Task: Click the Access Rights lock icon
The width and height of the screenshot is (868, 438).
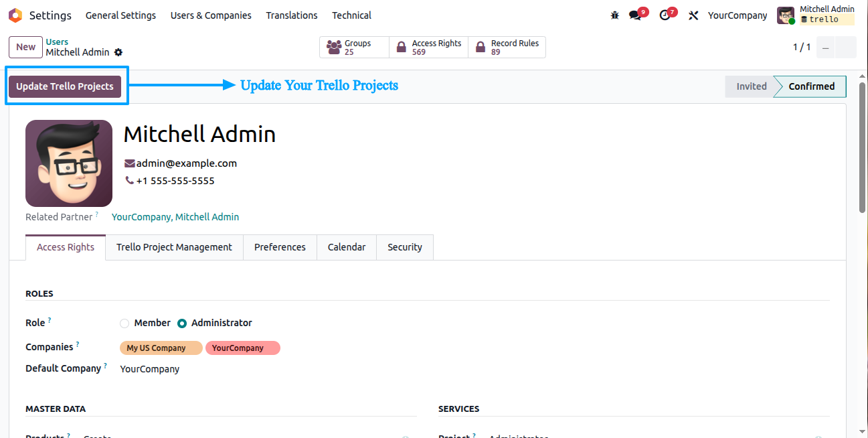Action: (401, 48)
